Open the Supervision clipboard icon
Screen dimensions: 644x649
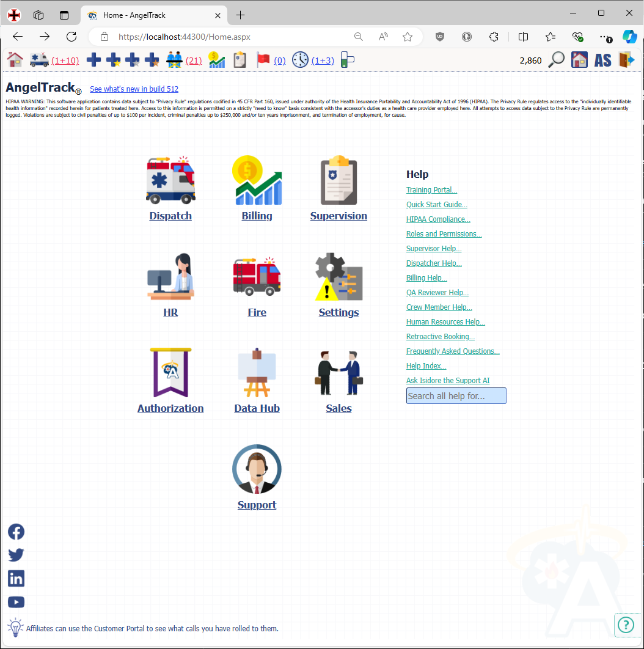[338, 180]
